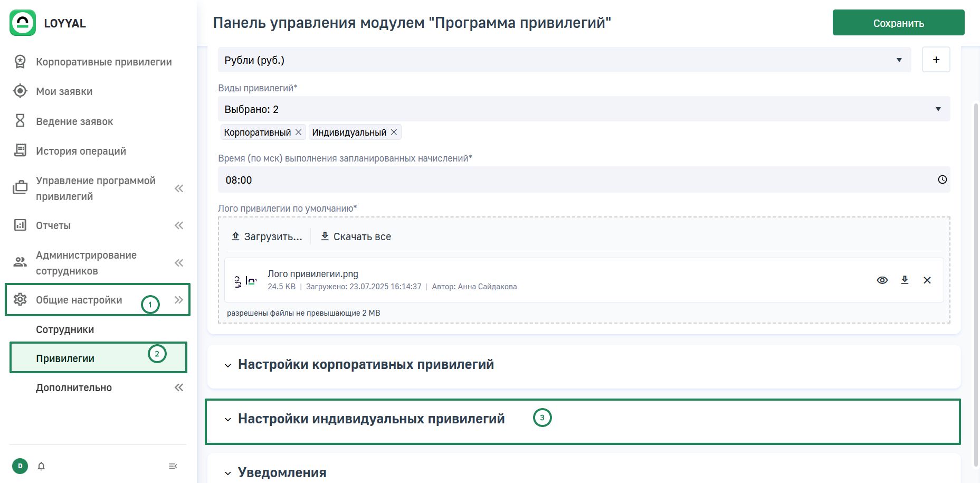
Task: Preview logo file with eye icon
Action: click(x=882, y=280)
